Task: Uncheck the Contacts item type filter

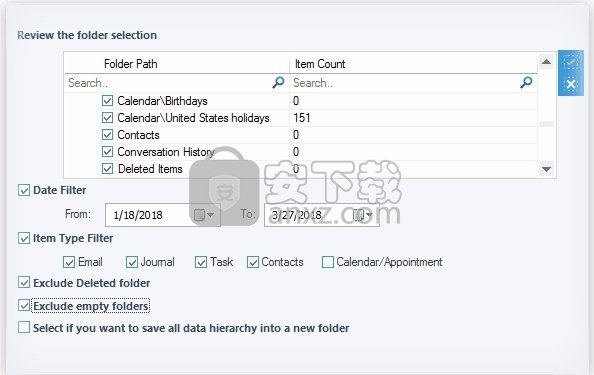Action: point(253,262)
